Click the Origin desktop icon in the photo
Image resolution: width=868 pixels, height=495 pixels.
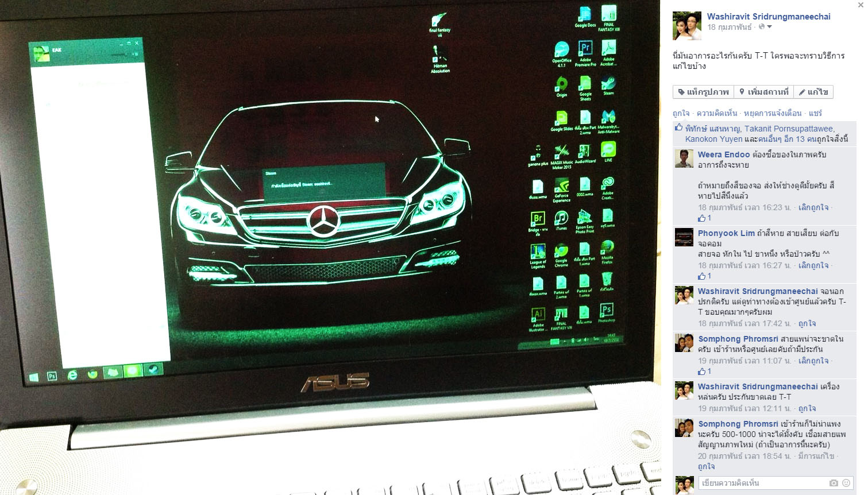point(562,87)
